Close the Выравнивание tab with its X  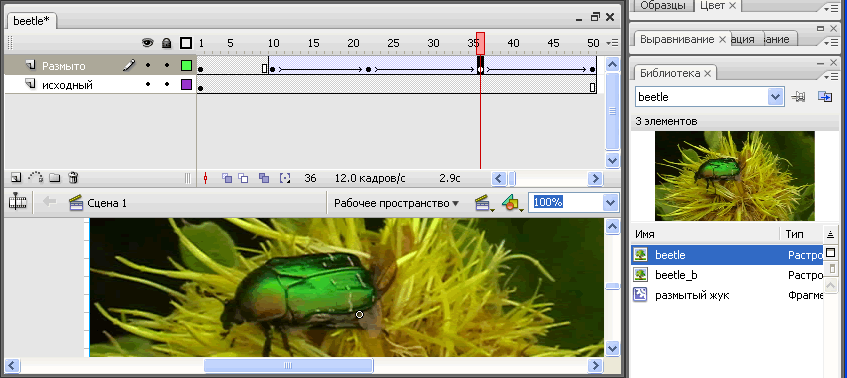tap(722, 39)
